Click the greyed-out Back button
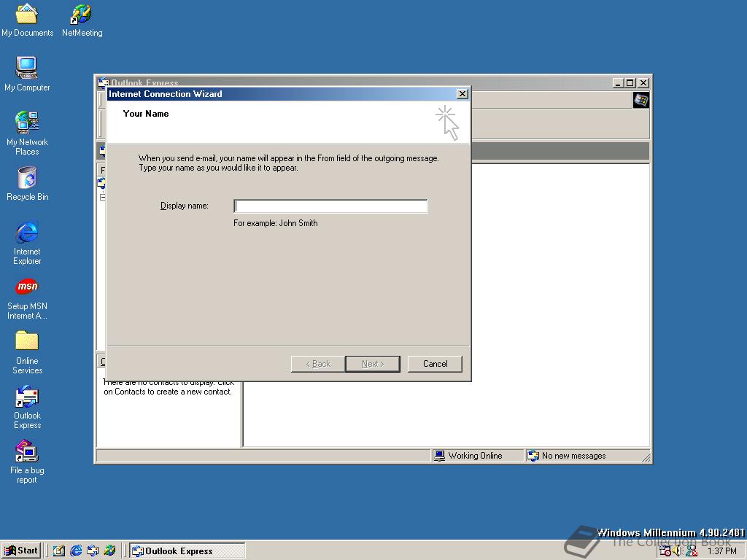 pyautogui.click(x=318, y=364)
